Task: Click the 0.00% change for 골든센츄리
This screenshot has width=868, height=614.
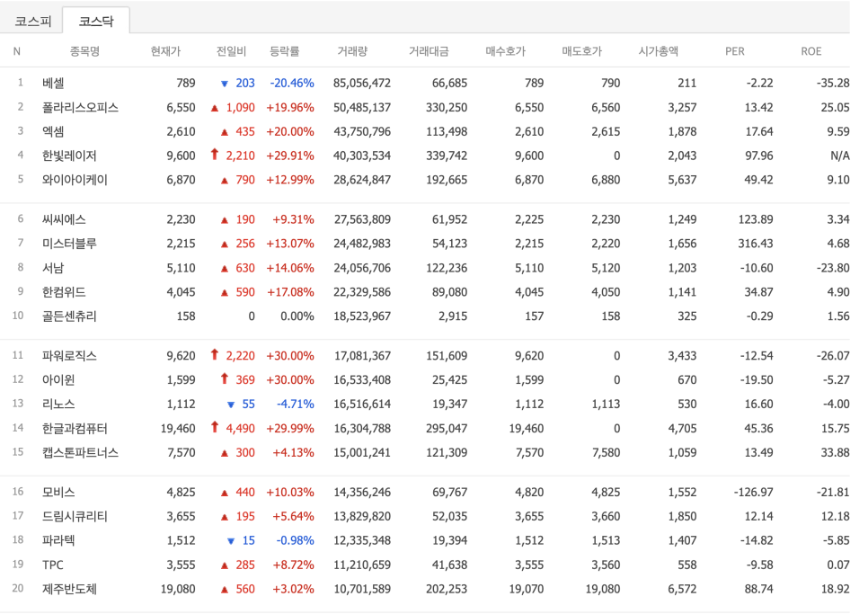Action: click(297, 316)
